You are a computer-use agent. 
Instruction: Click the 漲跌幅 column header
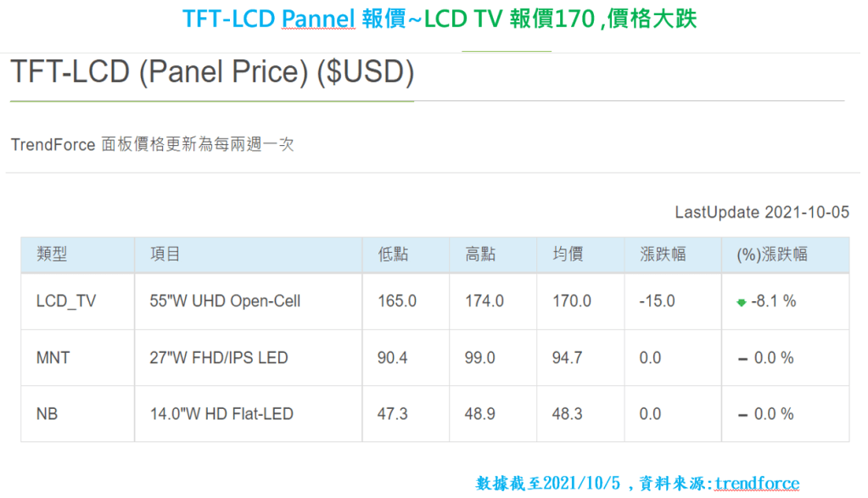(663, 255)
